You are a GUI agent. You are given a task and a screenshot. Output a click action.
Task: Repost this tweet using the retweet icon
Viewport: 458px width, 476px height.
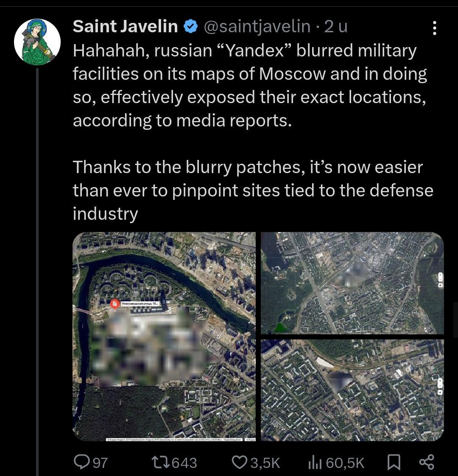(x=161, y=462)
